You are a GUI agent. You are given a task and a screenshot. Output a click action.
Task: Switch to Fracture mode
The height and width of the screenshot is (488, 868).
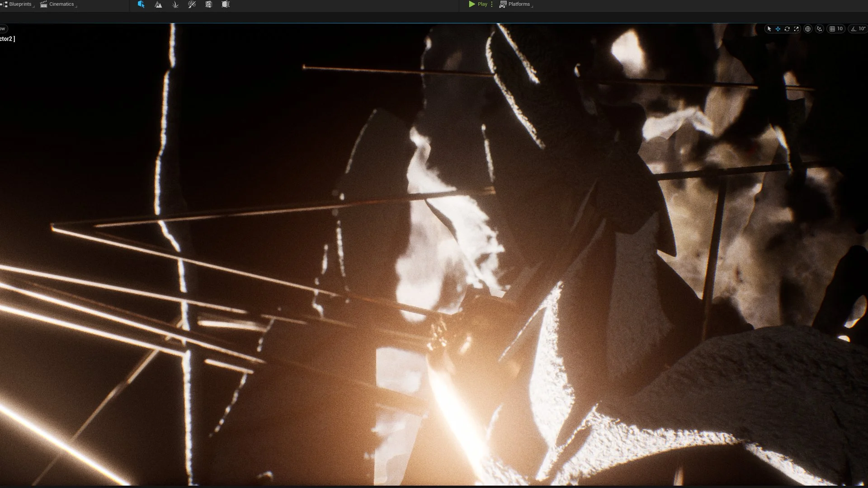point(209,4)
